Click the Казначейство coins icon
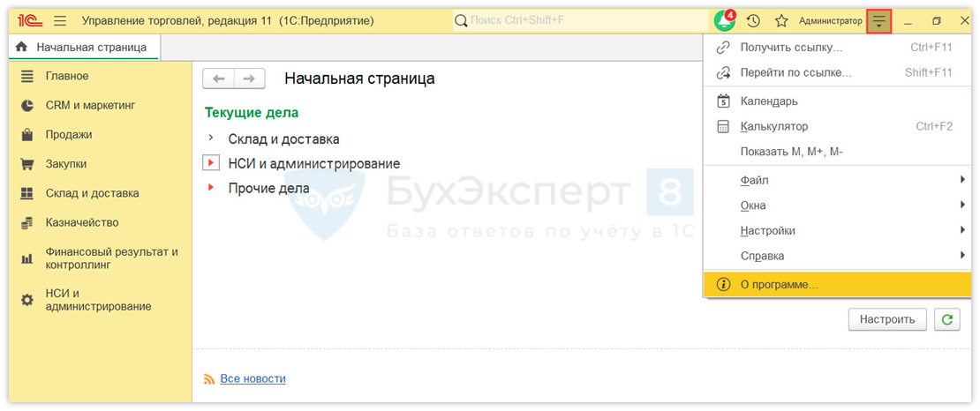This screenshot has height=411, width=980. 26,223
